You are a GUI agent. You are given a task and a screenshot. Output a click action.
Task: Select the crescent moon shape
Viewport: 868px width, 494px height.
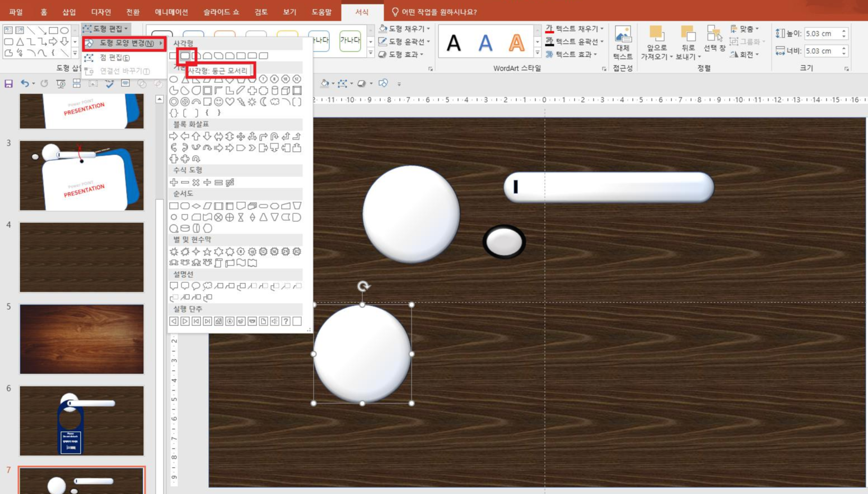pyautogui.click(x=263, y=102)
